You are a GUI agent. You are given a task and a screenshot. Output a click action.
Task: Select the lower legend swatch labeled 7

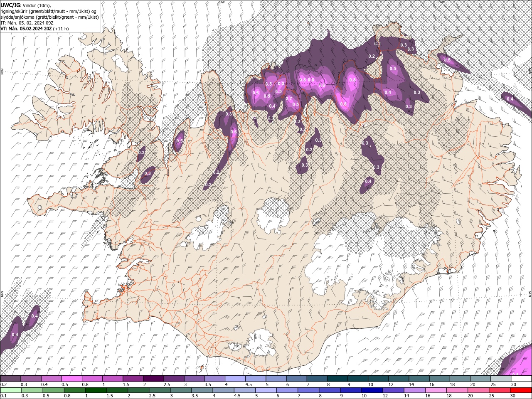(x=308, y=390)
